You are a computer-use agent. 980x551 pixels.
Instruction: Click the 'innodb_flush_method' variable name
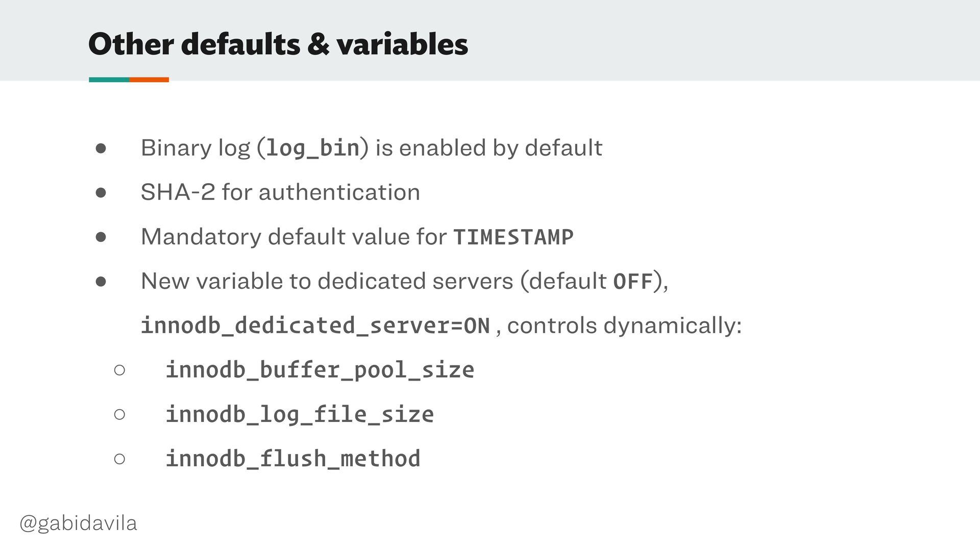pos(293,459)
